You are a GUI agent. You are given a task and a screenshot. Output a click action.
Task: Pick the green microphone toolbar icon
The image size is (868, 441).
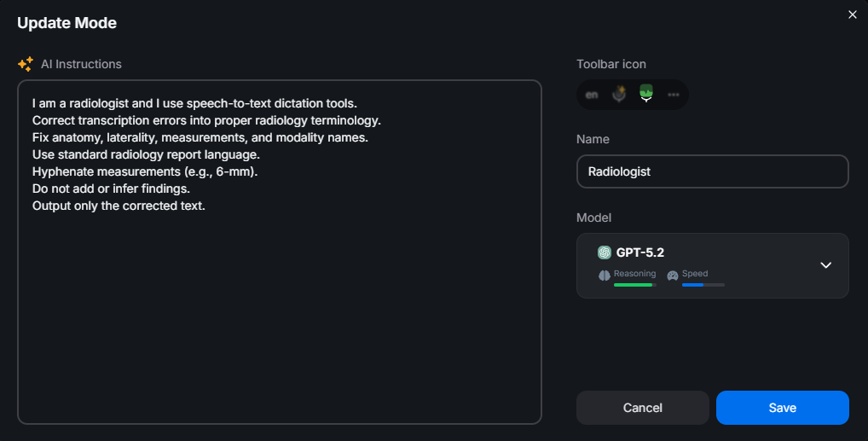pyautogui.click(x=646, y=94)
